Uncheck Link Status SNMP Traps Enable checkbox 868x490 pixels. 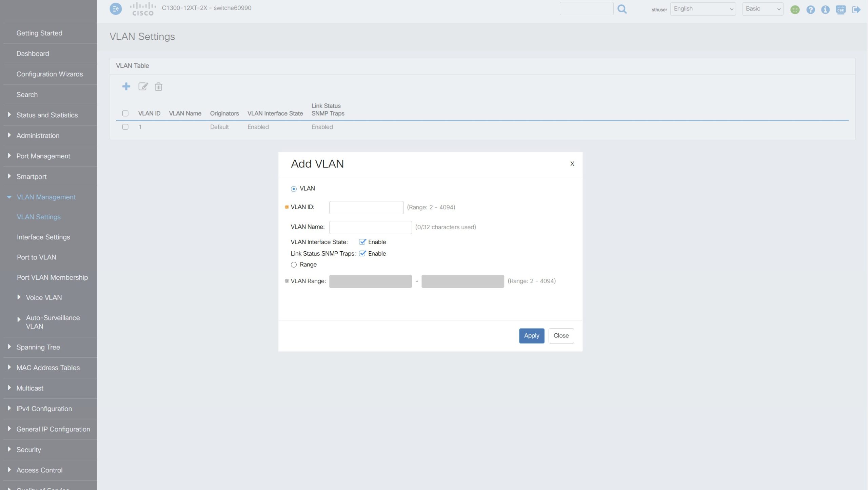pos(362,253)
